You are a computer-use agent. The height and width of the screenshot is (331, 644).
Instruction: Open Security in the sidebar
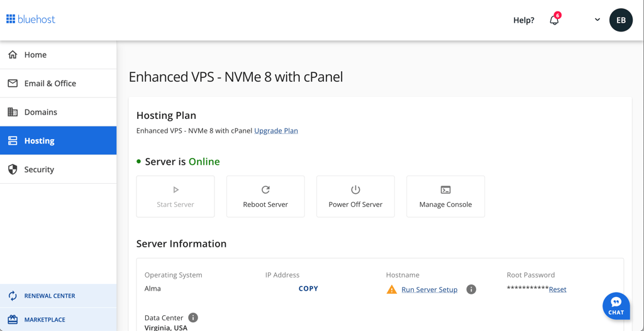tap(58, 169)
